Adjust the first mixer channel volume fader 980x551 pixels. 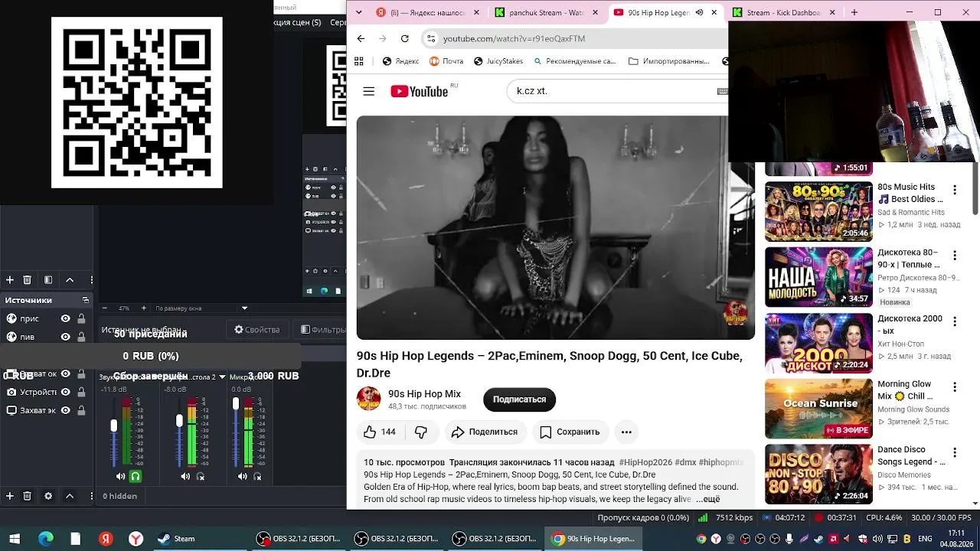coord(114,425)
